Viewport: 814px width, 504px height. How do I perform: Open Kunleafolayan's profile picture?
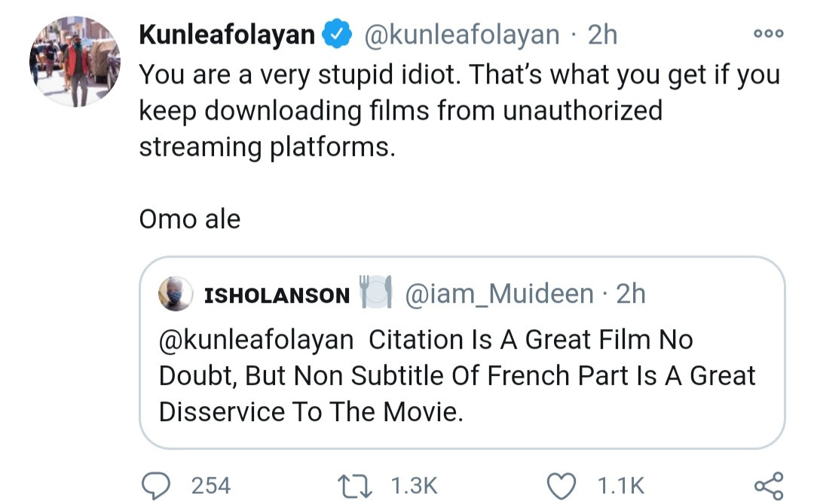(74, 63)
